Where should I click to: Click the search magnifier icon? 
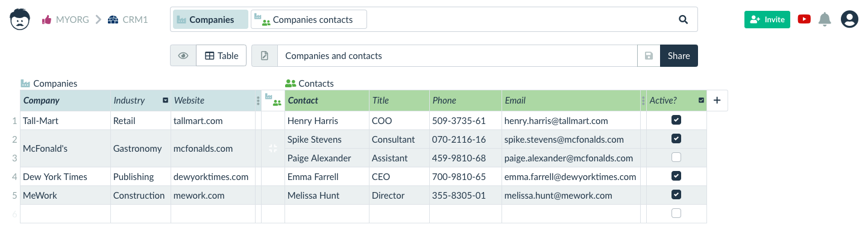point(683,19)
